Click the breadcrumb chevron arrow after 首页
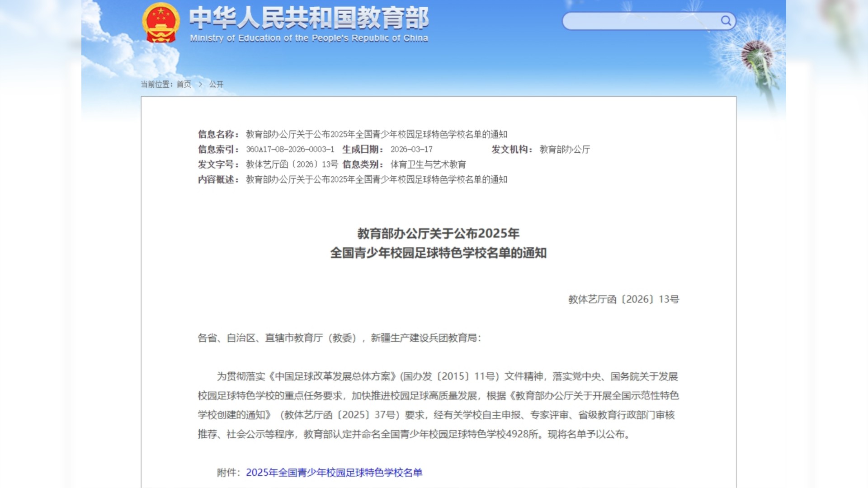 click(200, 84)
